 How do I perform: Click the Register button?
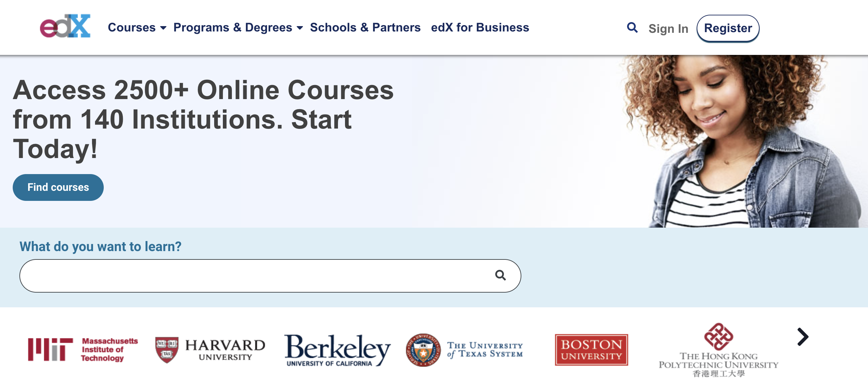(728, 28)
